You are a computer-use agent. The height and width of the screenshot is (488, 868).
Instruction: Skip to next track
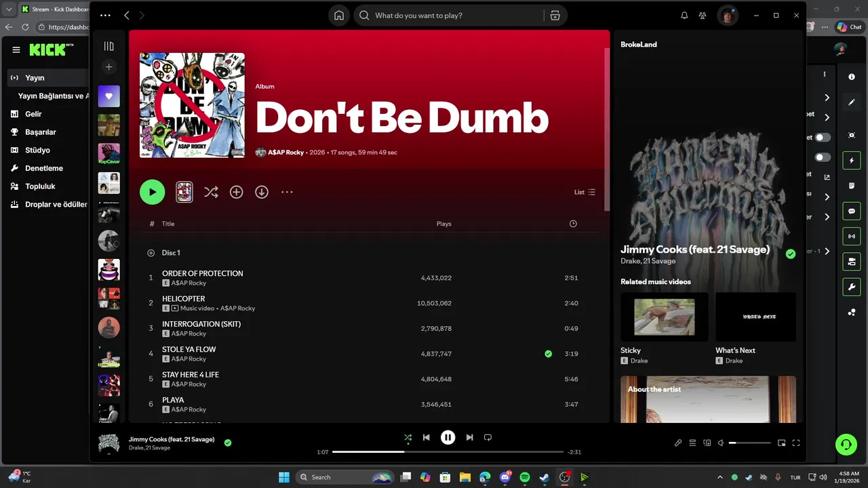coord(469,437)
